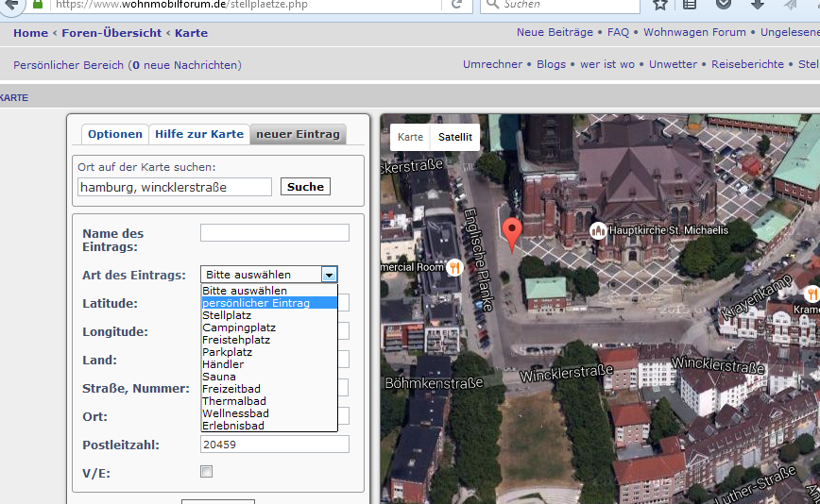The height and width of the screenshot is (504, 820).
Task: Switch map to Karte view
Action: point(410,137)
